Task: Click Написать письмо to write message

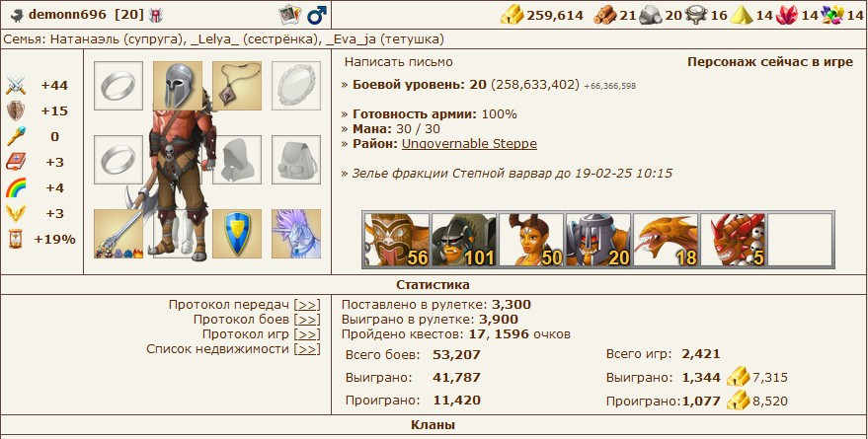Action: tap(399, 62)
